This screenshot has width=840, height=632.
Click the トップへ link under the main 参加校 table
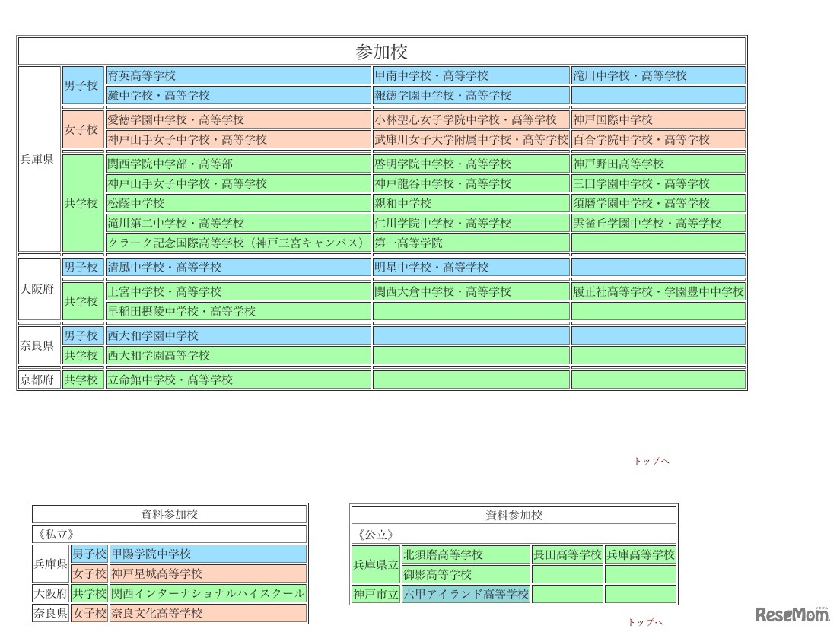click(x=651, y=461)
